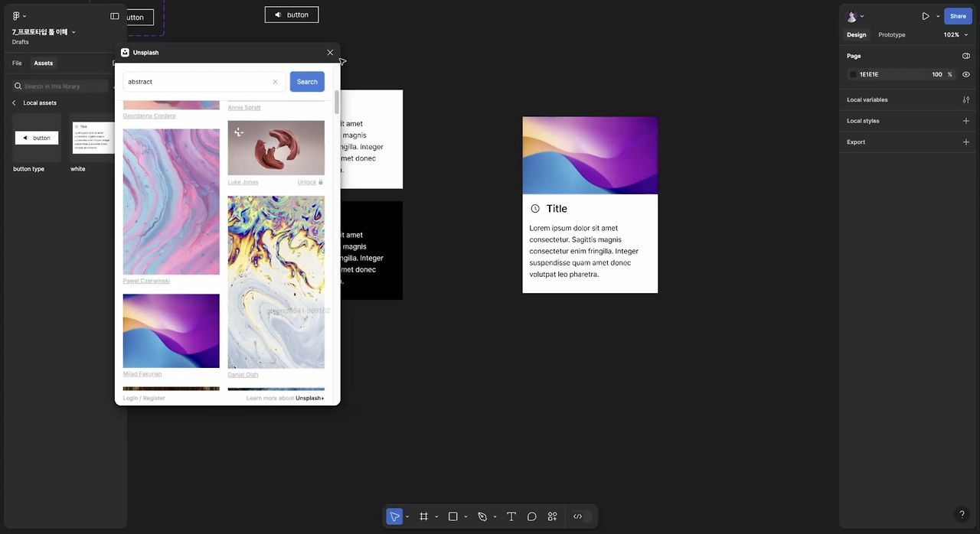Select the Text tool
Image resolution: width=980 pixels, height=534 pixels.
[511, 516]
